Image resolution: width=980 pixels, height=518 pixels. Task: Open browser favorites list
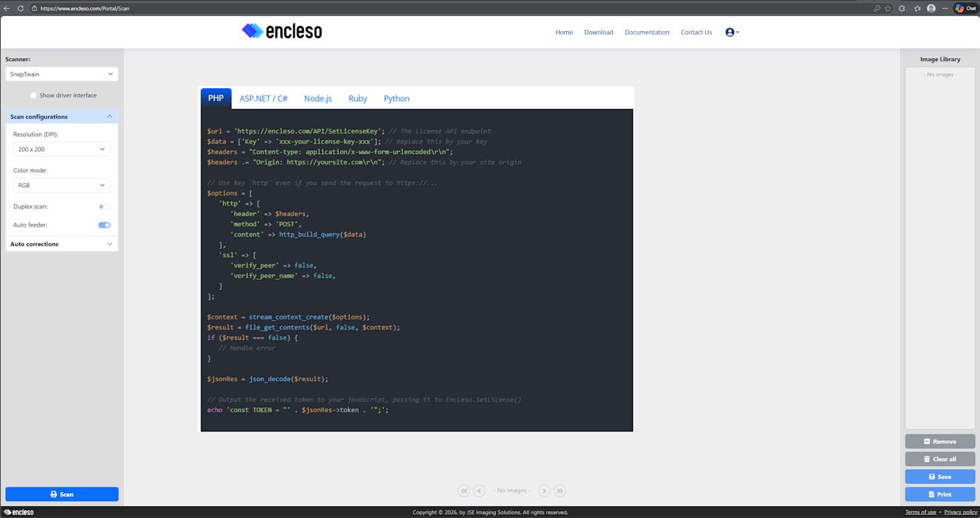pos(917,8)
